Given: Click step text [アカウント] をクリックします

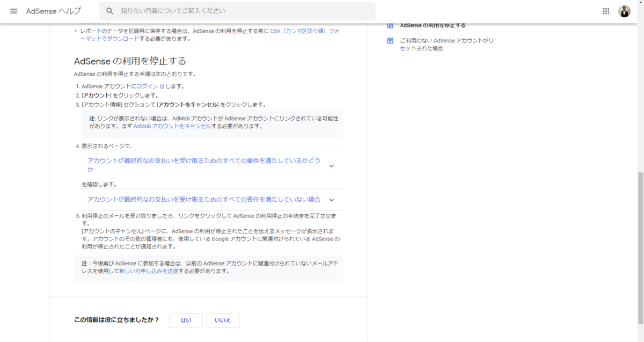Looking at the screenshot, I should point(120,96).
